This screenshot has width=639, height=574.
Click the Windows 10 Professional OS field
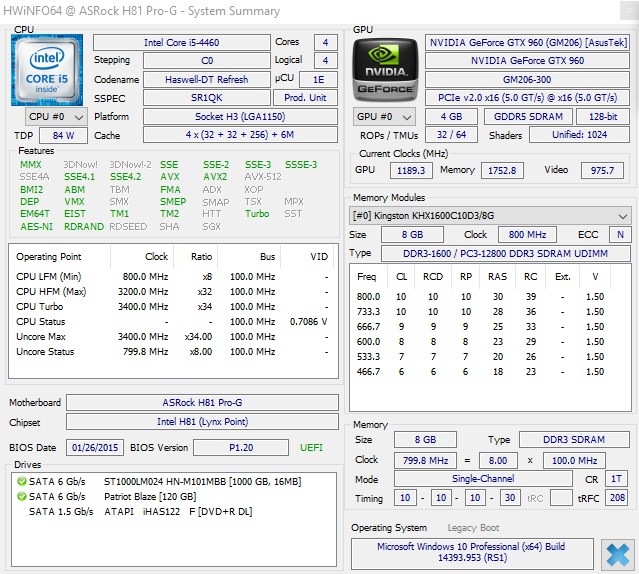[x=472, y=552]
